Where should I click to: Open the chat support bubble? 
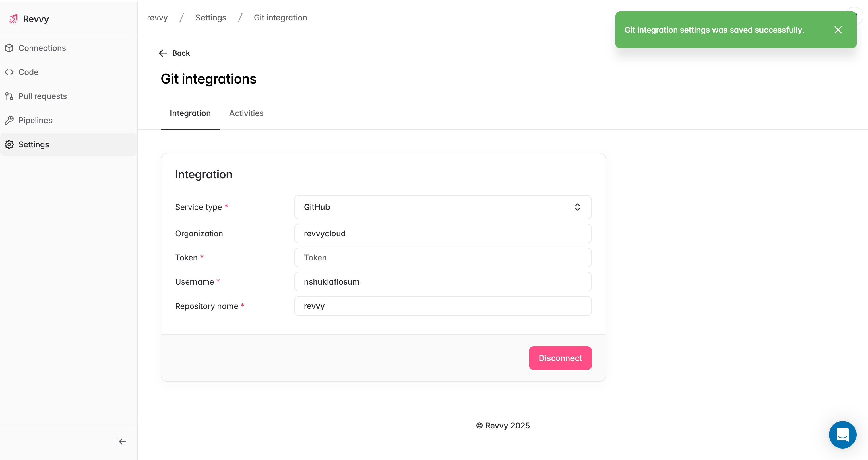[842, 434]
